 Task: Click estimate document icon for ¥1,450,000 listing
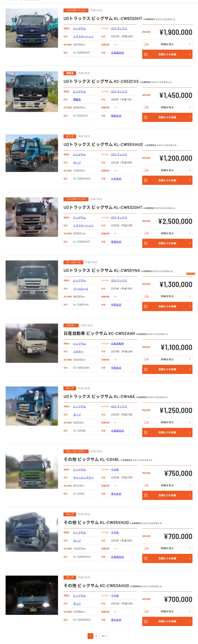click(146, 117)
